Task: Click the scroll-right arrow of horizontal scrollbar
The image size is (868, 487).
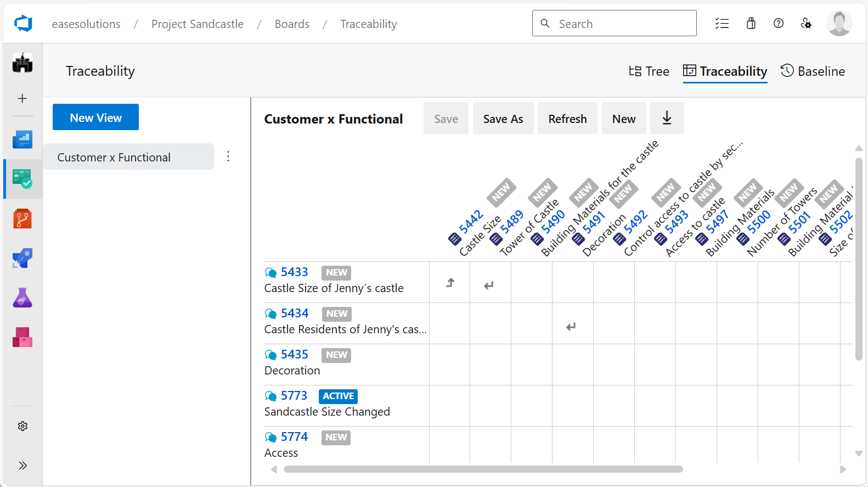Action: [x=843, y=469]
